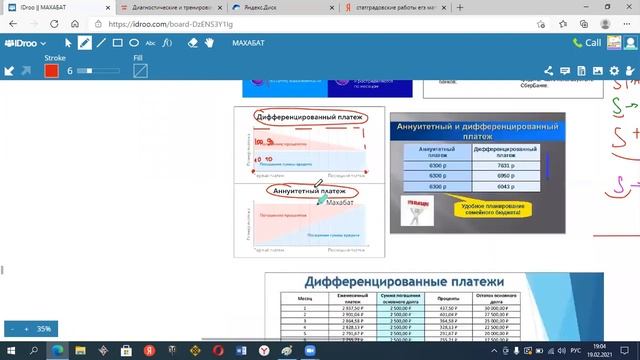Zoom in with the plus button
640x360 pixels.
coord(26,329)
